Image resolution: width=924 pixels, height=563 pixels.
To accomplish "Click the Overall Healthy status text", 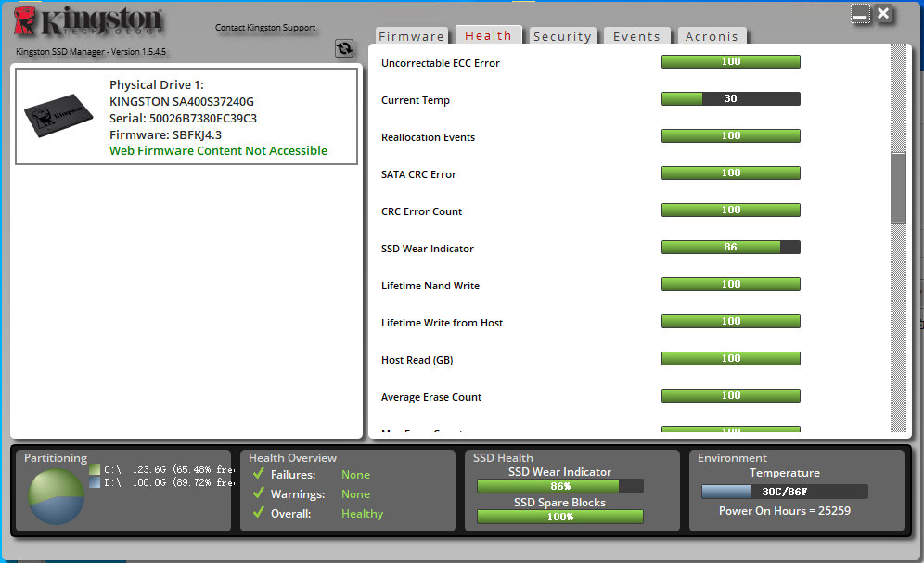I will (362, 514).
